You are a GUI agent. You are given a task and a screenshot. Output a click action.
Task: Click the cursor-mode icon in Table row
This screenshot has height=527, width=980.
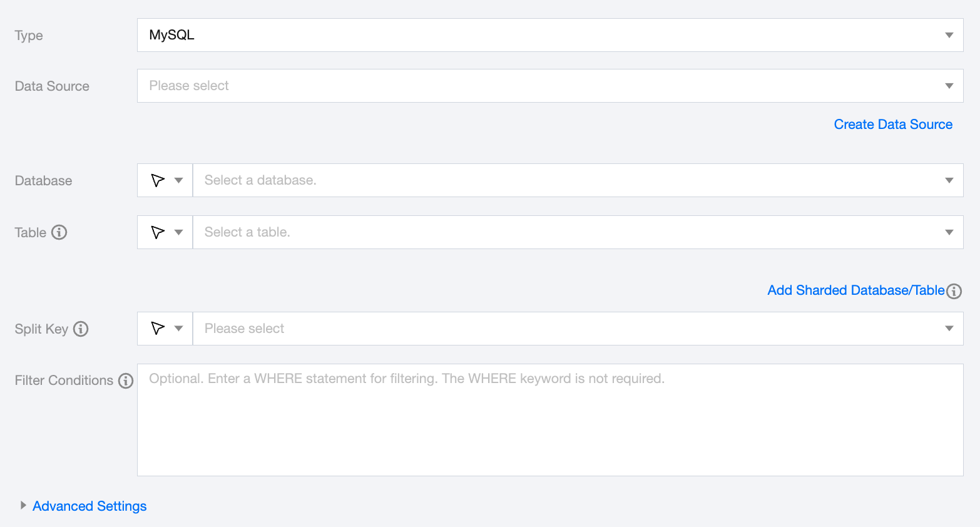point(158,232)
